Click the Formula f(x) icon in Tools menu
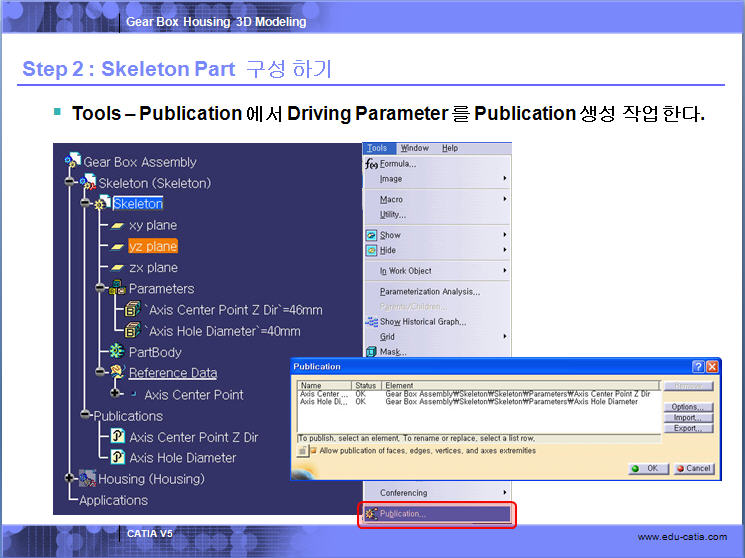 click(371, 164)
